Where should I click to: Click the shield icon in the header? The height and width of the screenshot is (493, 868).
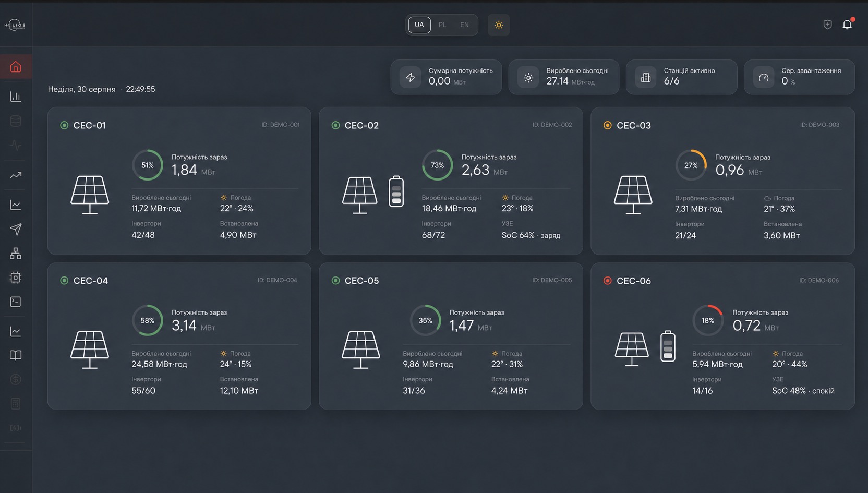[x=827, y=25]
